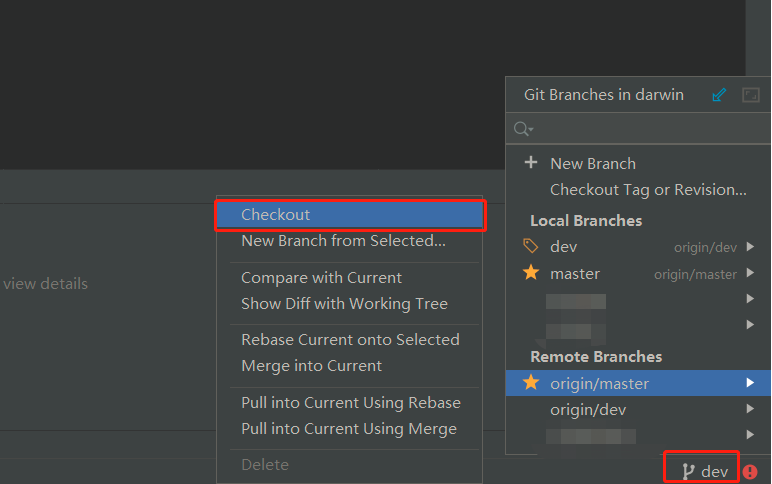Expand the origin/dev remote branch arrow

point(750,409)
